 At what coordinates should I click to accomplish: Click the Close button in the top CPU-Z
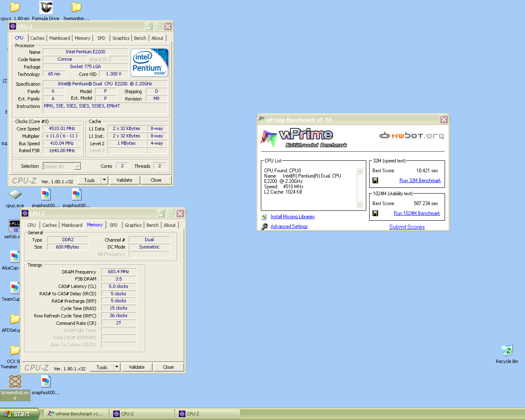156,180
